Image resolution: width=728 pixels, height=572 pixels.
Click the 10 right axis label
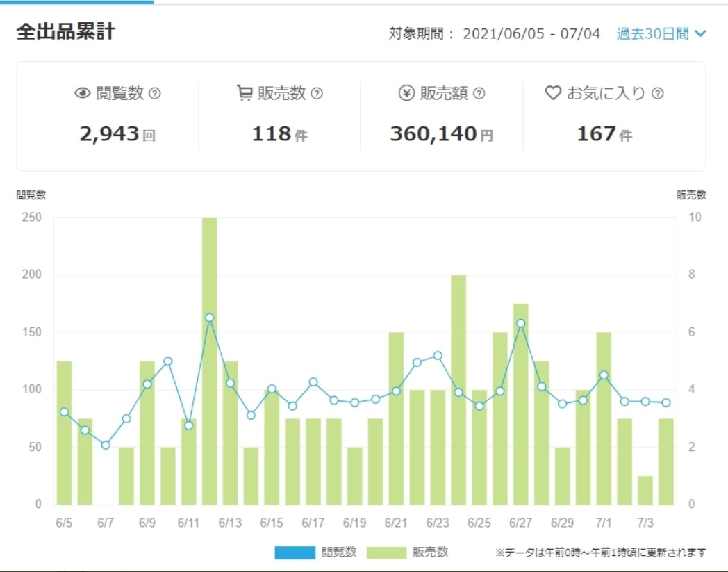(695, 217)
